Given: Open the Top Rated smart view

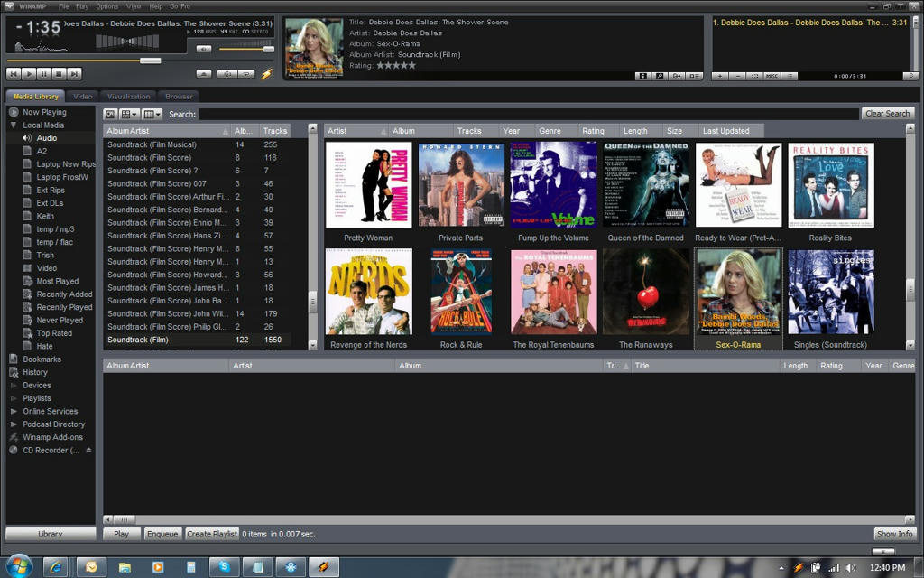Looking at the screenshot, I should click(54, 333).
